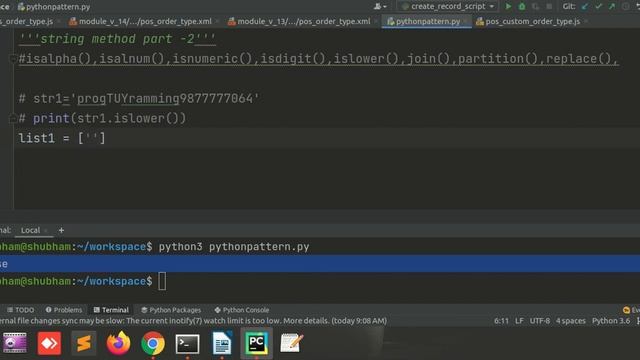Viewport: 640px width, 360px height.
Task: Open the pos_order_type.js editor tab
Action: pos(27,21)
